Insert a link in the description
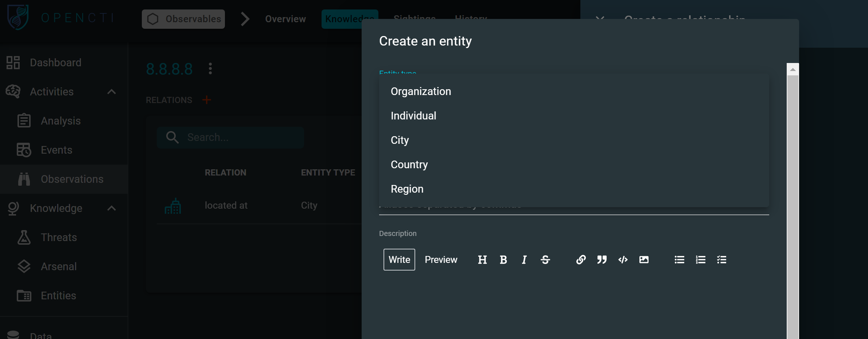This screenshot has height=339, width=868. pyautogui.click(x=581, y=260)
